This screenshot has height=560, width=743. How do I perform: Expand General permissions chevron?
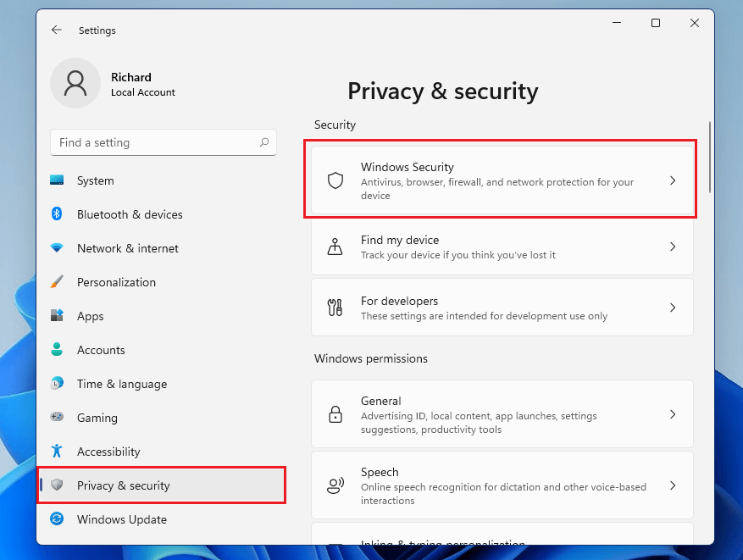click(673, 414)
